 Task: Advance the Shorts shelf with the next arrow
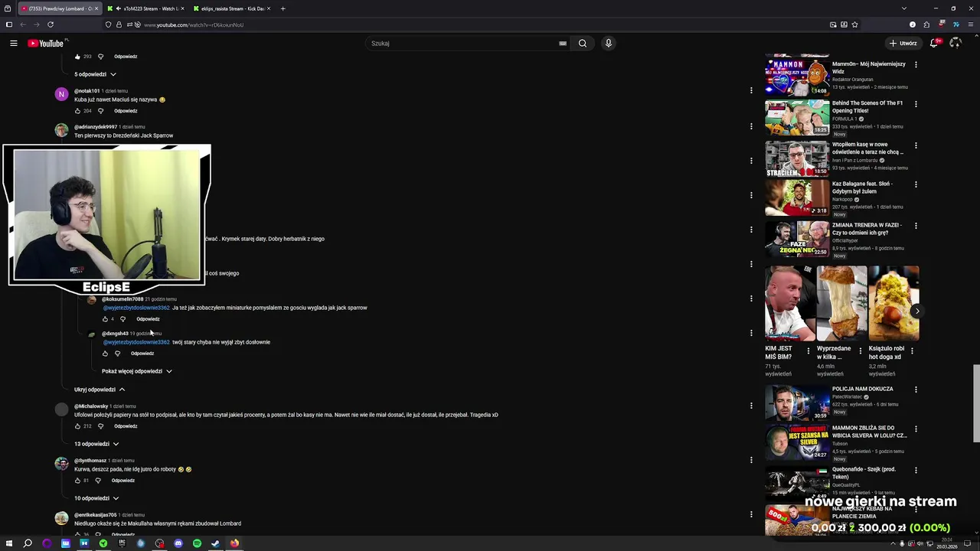pos(916,311)
